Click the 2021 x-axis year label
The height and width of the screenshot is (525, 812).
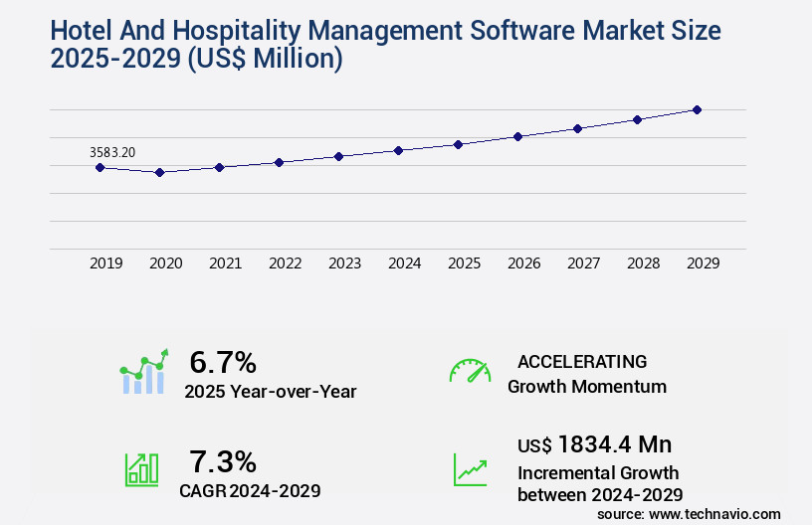pyautogui.click(x=225, y=263)
